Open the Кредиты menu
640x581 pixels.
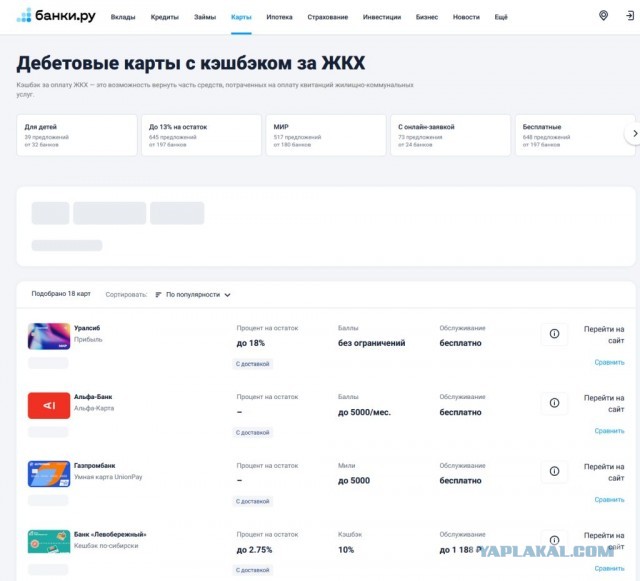[x=164, y=17]
